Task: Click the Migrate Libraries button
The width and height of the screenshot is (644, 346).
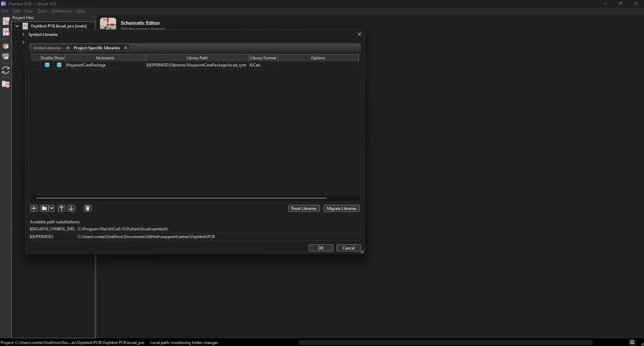Action: (342, 209)
